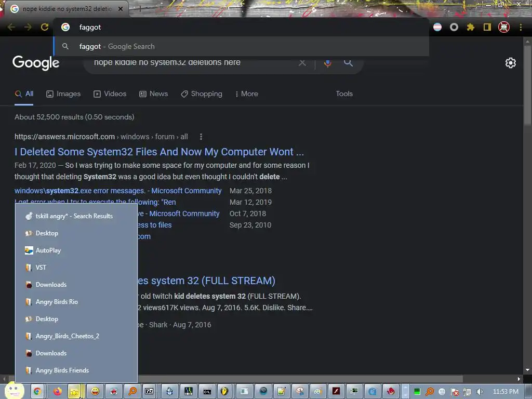The image size is (532, 399).
Task: Click the striped flag extension icon
Action: 437,27
